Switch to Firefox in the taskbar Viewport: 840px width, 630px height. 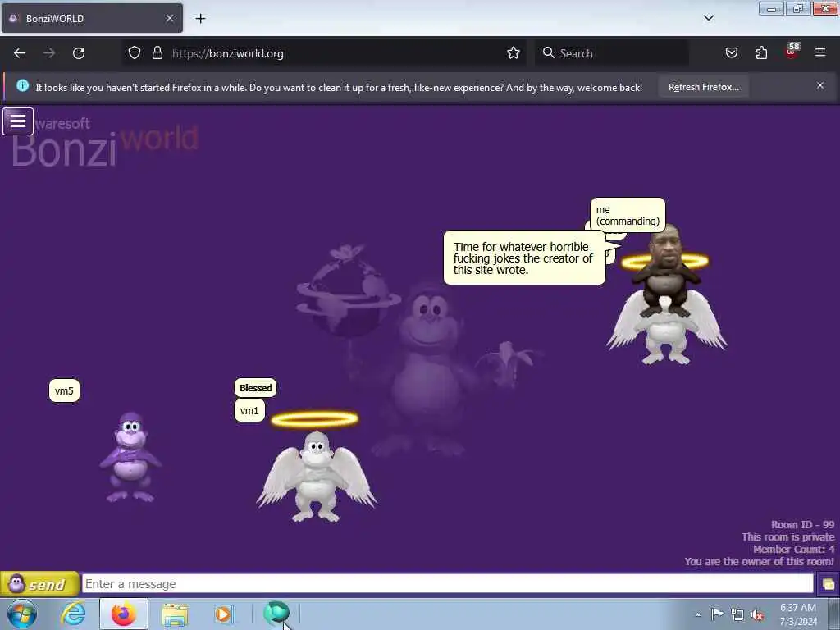(x=123, y=614)
